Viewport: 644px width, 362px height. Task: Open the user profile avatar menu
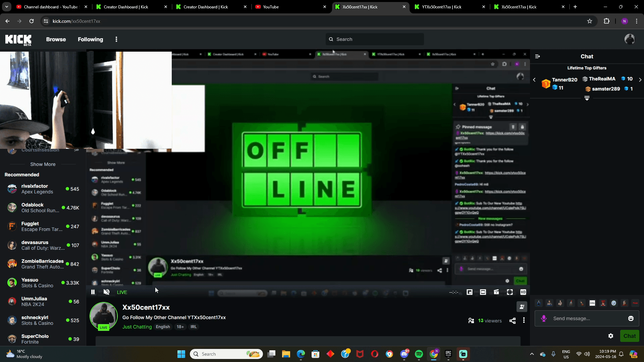(630, 39)
